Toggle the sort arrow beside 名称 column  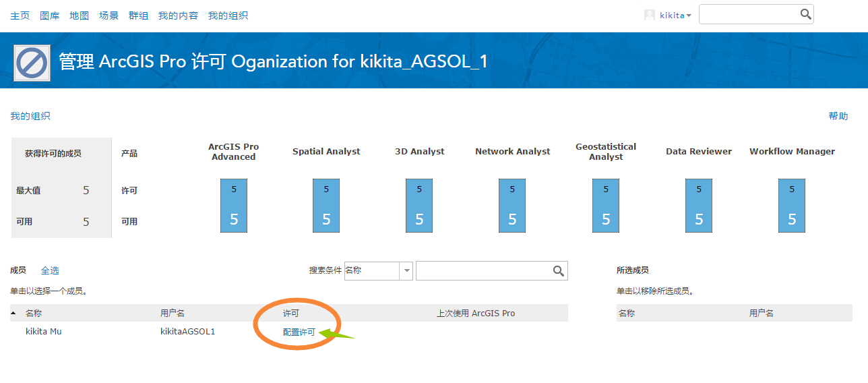click(x=13, y=313)
